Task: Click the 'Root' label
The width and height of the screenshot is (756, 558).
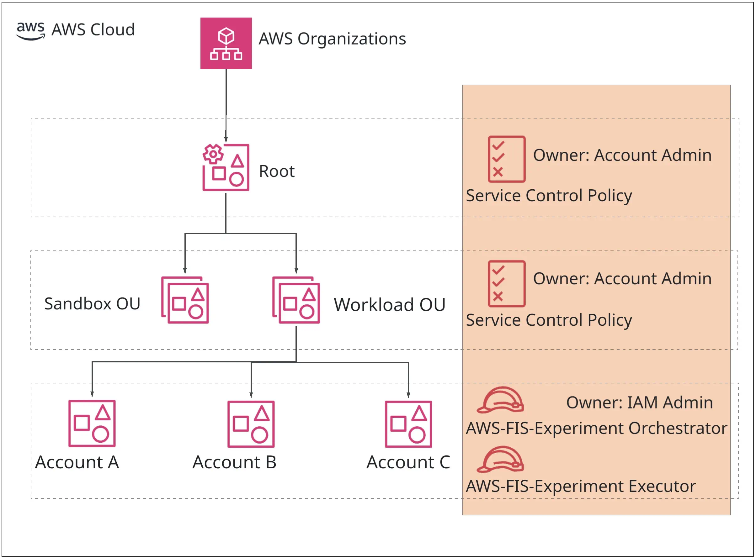Action: coord(277,171)
